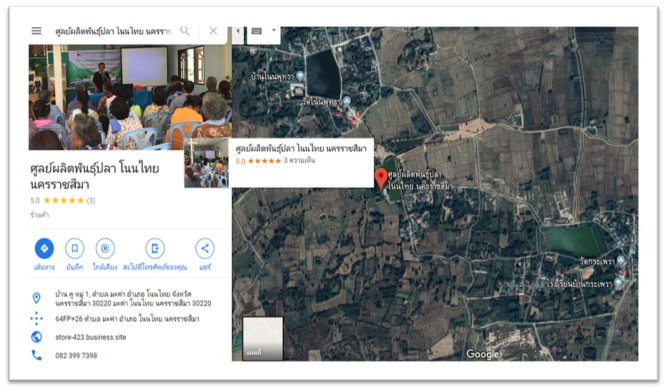Open the store-423.business.site website link
The width and height of the screenshot is (666, 390).
pyautogui.click(x=90, y=337)
